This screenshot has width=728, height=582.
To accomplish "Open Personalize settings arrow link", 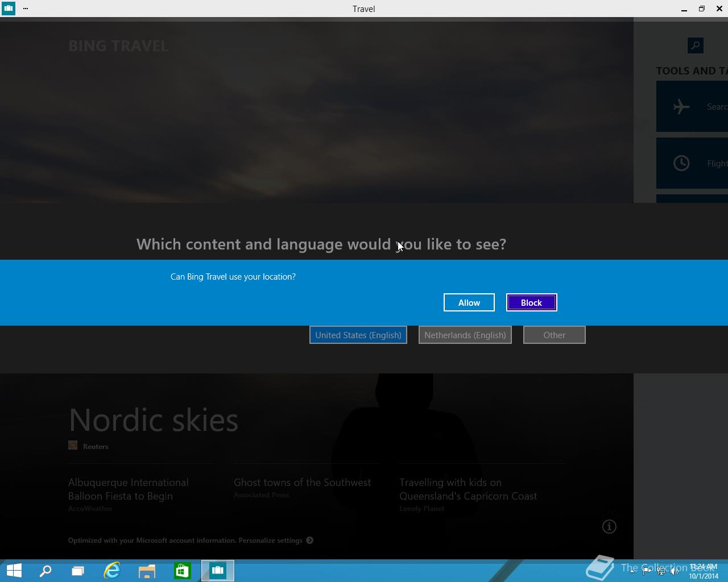I will coord(309,541).
